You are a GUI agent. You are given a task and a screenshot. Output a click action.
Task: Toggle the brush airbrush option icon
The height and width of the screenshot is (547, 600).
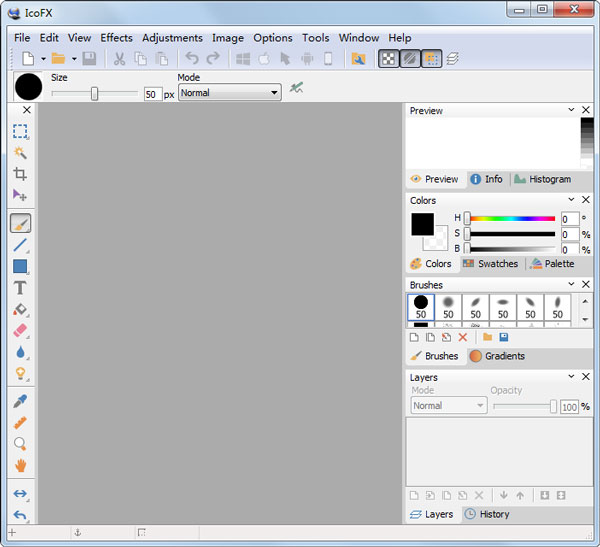click(x=297, y=88)
